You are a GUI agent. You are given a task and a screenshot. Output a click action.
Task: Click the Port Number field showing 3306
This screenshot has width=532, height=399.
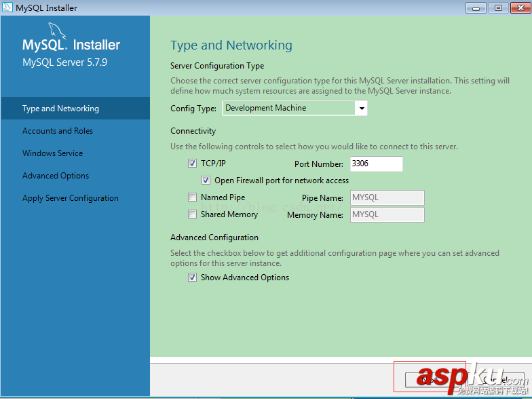click(x=376, y=164)
